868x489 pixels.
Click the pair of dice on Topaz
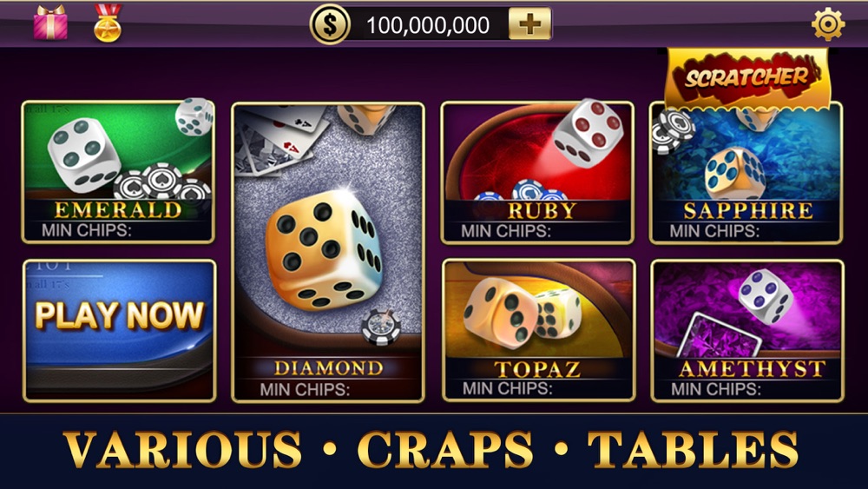tap(522, 312)
